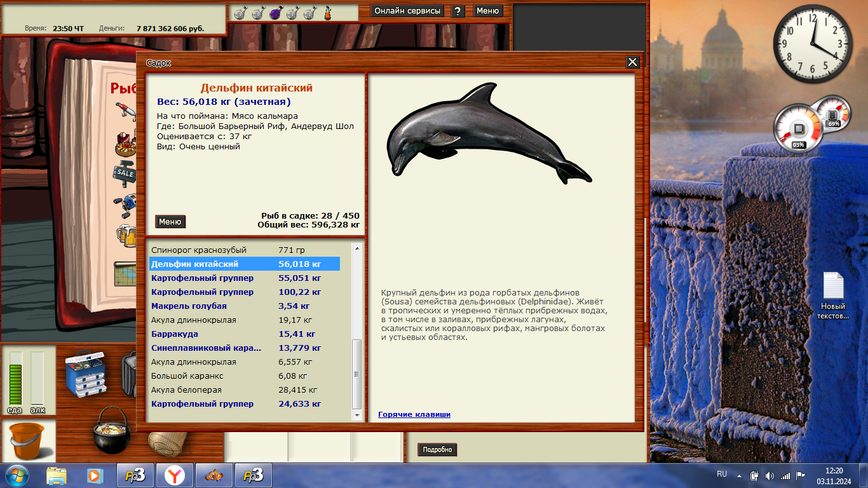868x488 pixels.
Task: Open the top-right Меню button
Action: [487, 11]
